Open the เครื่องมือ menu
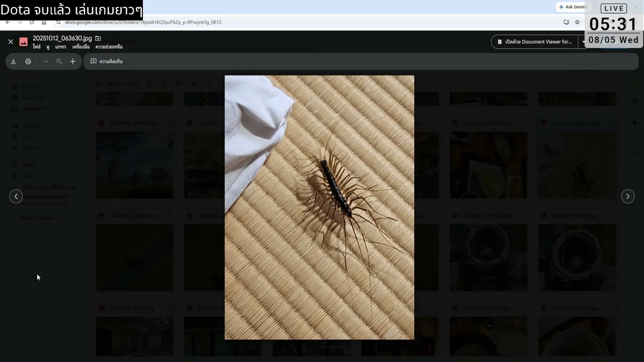This screenshot has width=644, height=362. click(81, 47)
